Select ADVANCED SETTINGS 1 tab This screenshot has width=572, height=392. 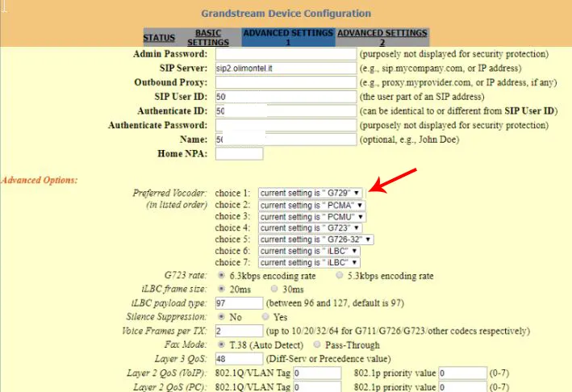point(288,38)
